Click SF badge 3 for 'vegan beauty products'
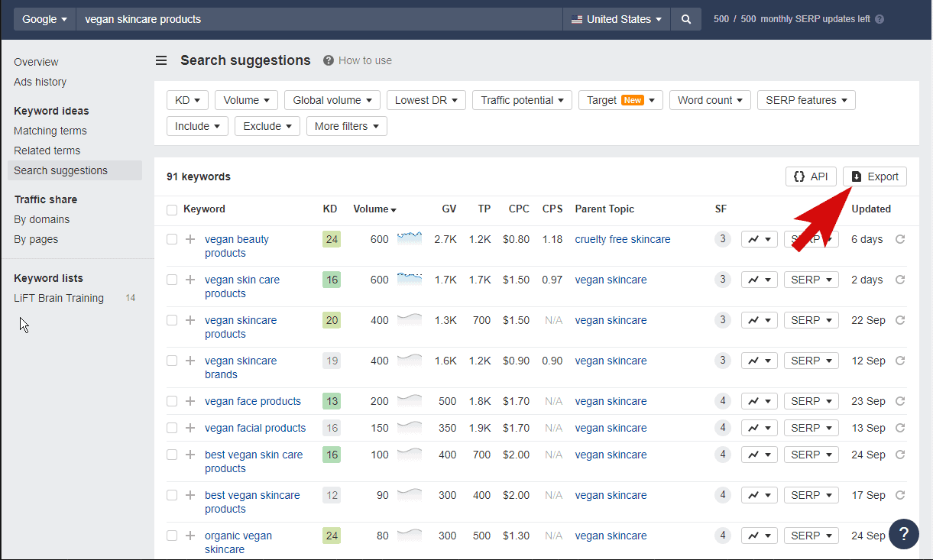The width and height of the screenshot is (933, 560). 723,239
